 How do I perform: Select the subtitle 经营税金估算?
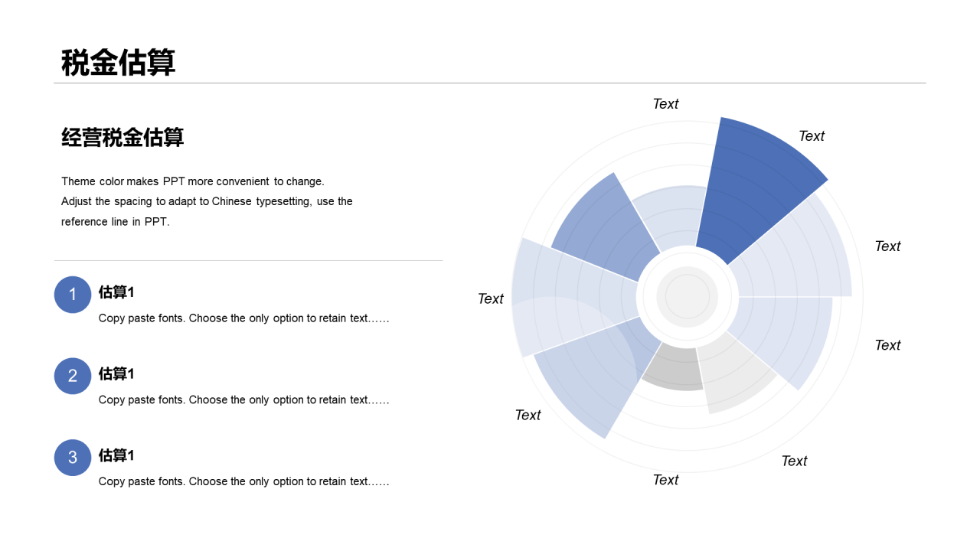click(122, 138)
